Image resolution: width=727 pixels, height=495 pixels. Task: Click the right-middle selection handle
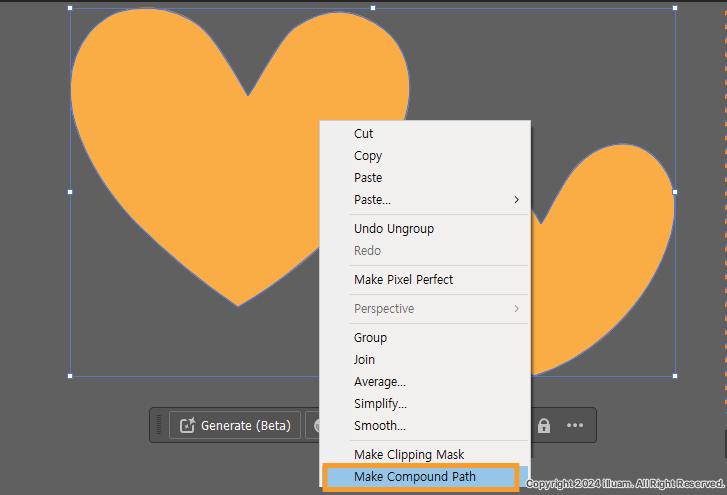point(675,192)
